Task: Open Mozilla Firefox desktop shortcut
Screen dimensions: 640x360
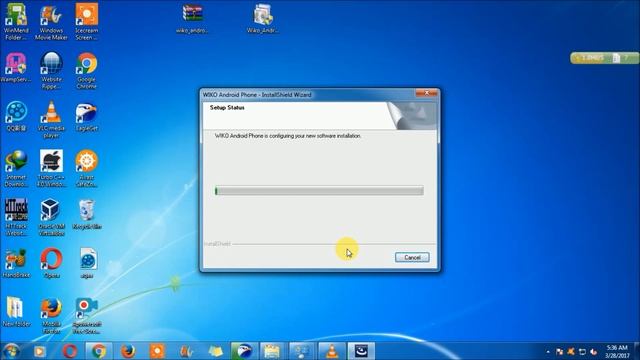Action: pos(51,316)
